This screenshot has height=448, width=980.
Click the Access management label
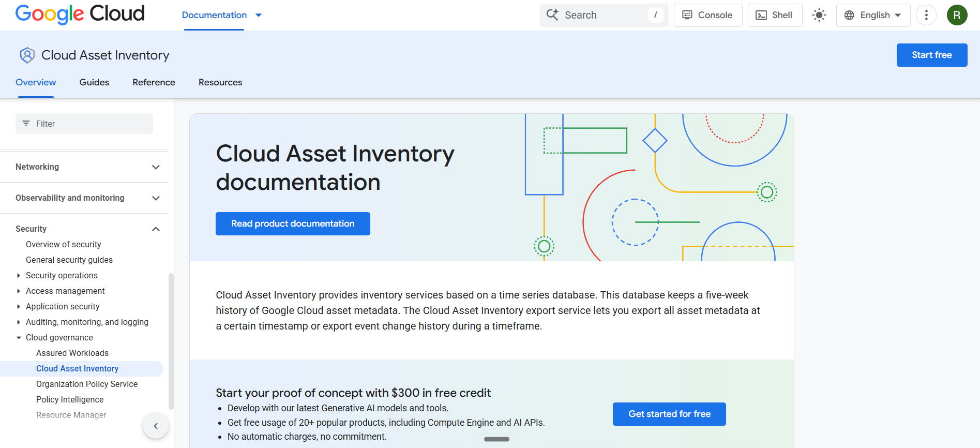point(65,291)
